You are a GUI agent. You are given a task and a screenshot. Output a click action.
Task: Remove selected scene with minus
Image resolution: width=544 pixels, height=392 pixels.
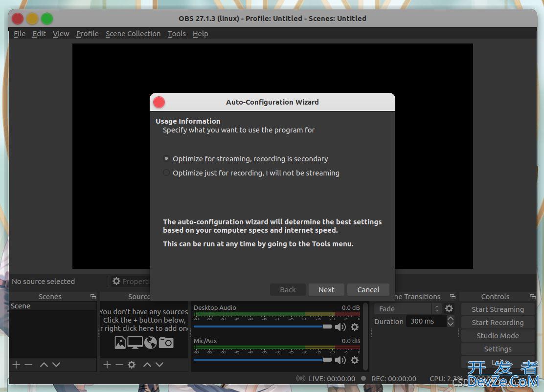28,364
